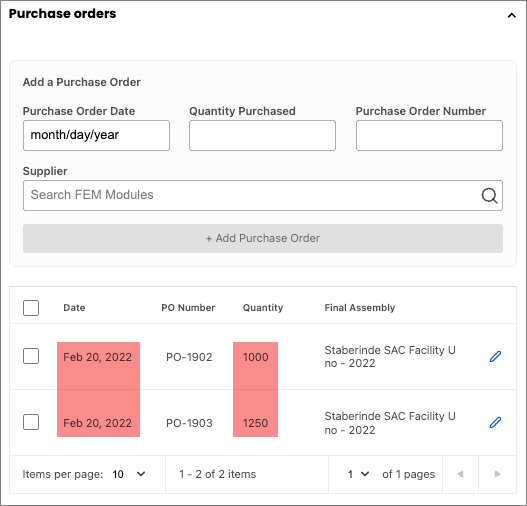This screenshot has width=527, height=506.
Task: Click the quantity value 1250
Action: click(x=255, y=423)
